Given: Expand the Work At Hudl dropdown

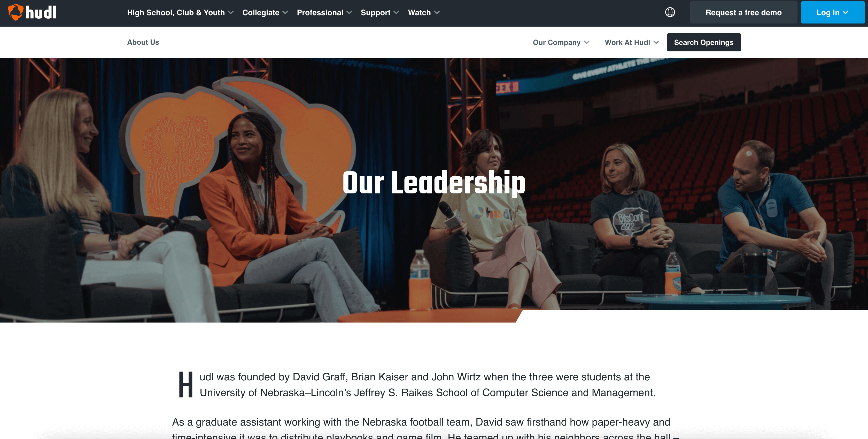Looking at the screenshot, I should [x=631, y=42].
